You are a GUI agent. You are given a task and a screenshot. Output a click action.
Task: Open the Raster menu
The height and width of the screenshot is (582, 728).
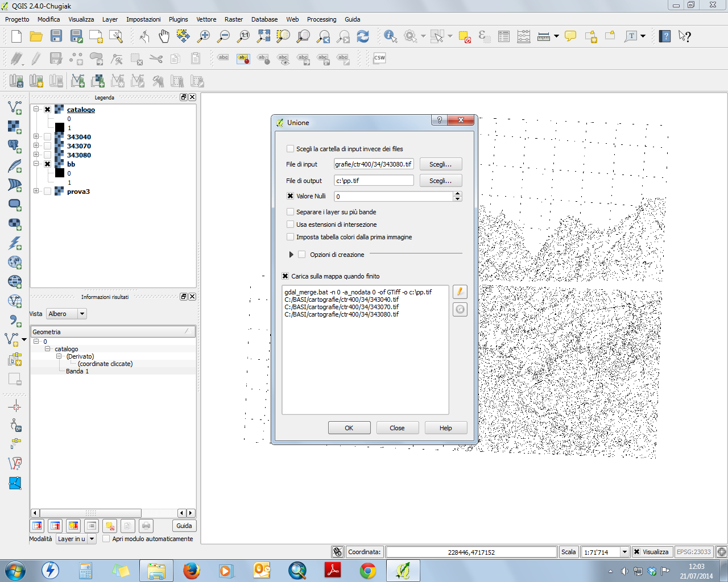pyautogui.click(x=233, y=19)
